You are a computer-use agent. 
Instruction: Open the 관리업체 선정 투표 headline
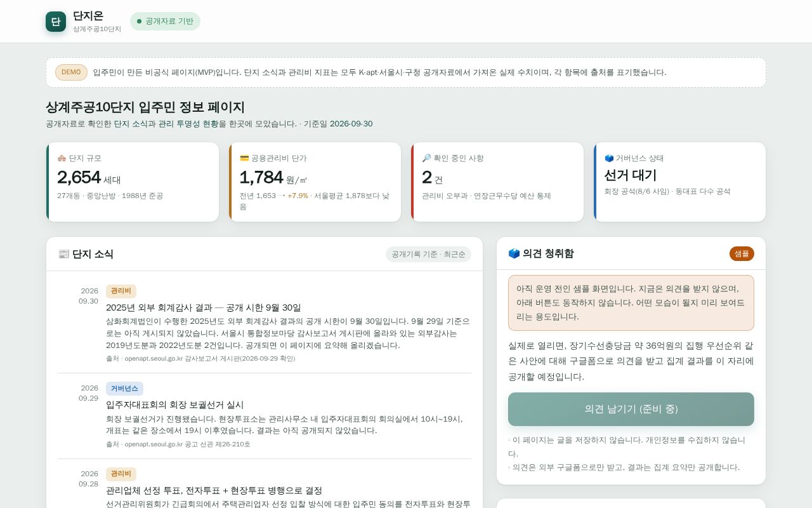coord(214,490)
